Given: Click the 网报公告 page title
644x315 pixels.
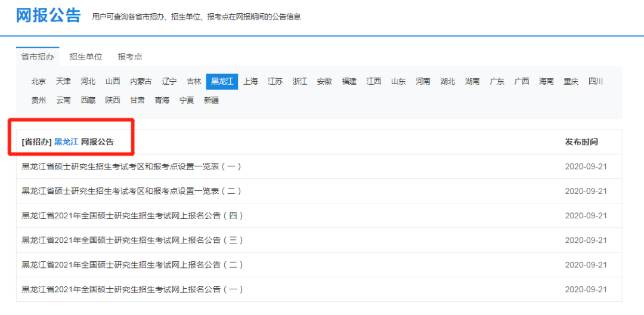Looking at the screenshot, I should [x=48, y=16].
